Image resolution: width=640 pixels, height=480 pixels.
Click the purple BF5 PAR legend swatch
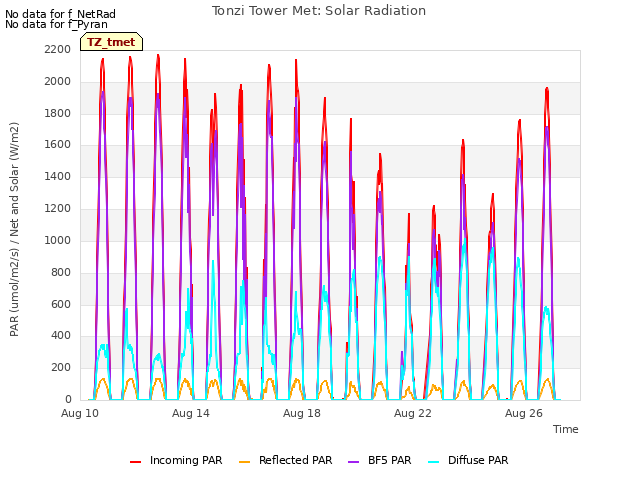point(353,462)
